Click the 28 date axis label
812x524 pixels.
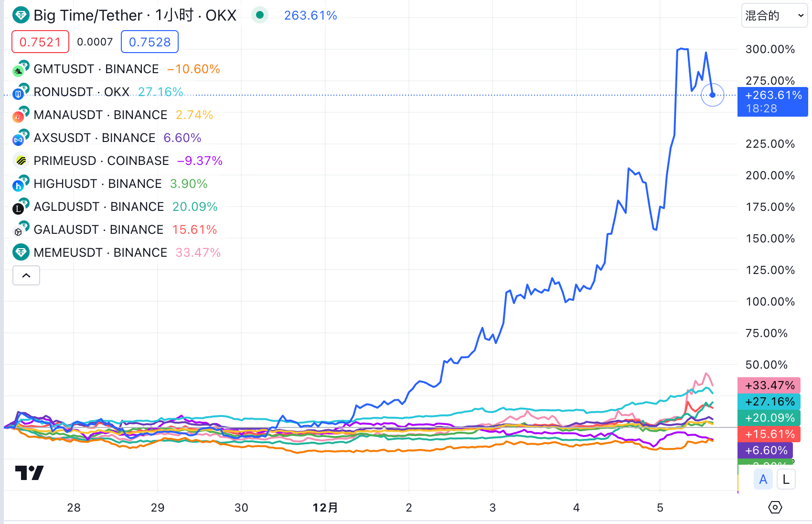pos(74,507)
